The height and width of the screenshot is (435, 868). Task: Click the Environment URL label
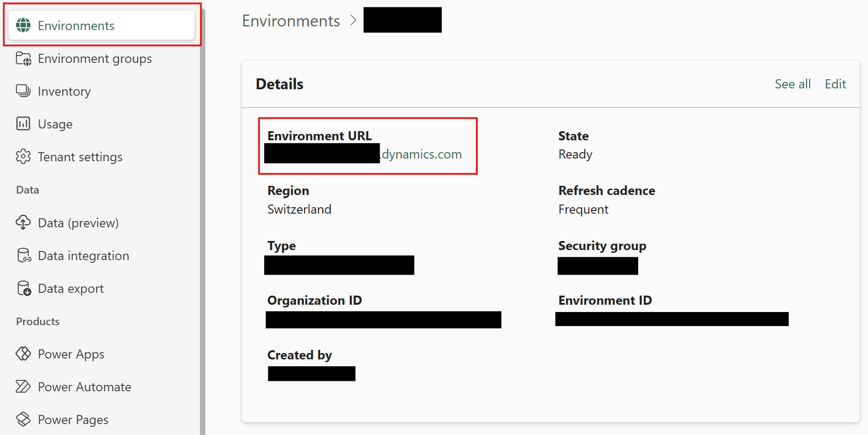[319, 136]
